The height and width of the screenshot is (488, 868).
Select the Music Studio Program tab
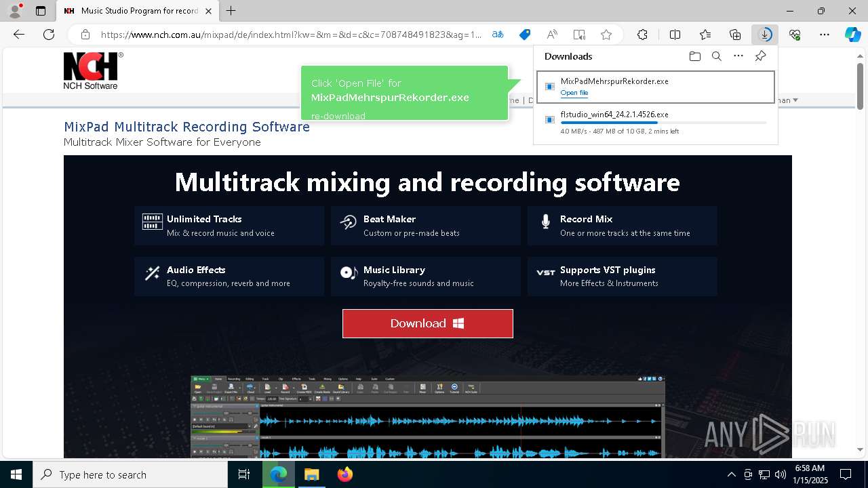(x=138, y=11)
